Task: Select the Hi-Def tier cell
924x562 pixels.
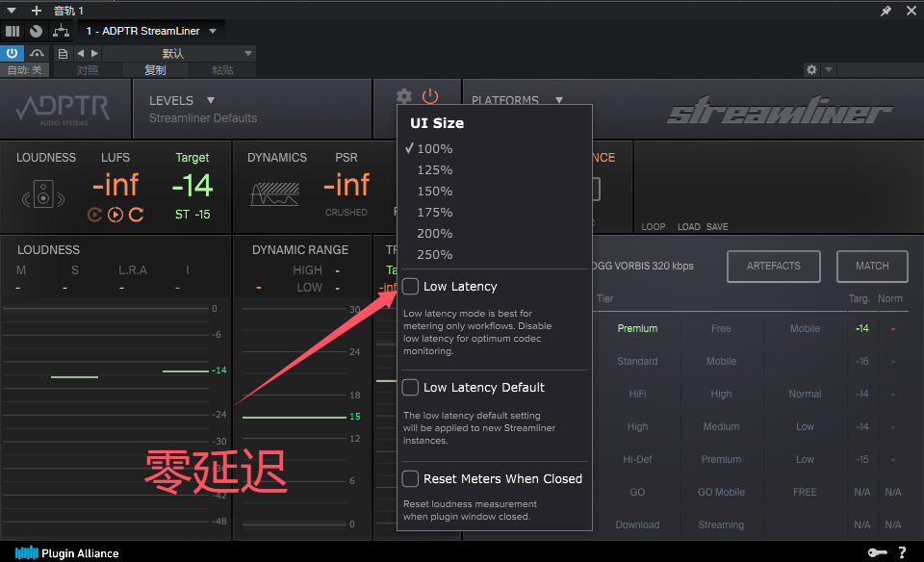Action: pyautogui.click(x=637, y=459)
